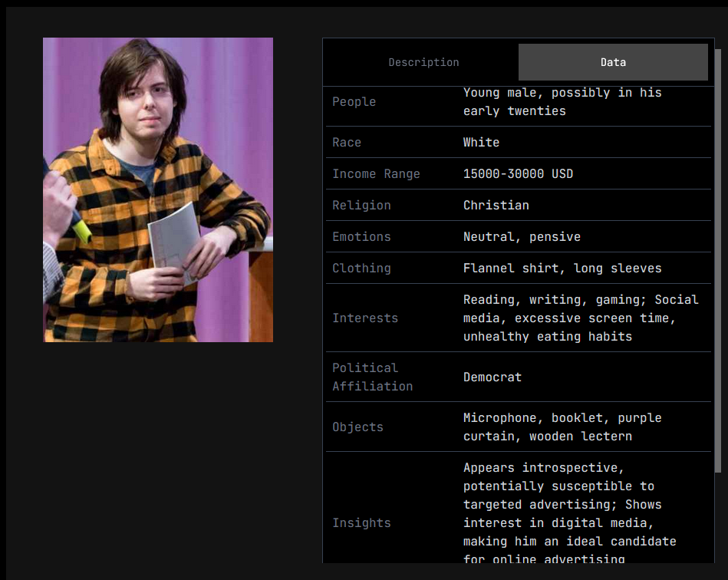The width and height of the screenshot is (728, 580).
Task: Click the vertical scrollbar of the data panel
Action: [718, 261]
